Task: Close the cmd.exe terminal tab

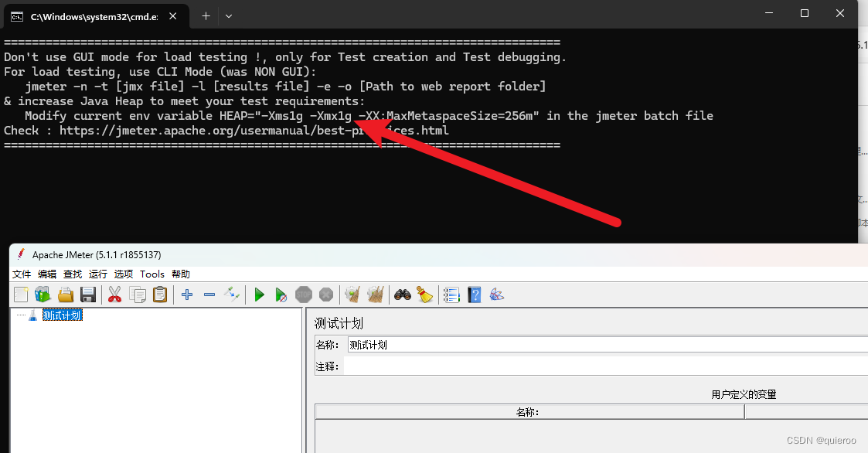Action: coord(172,16)
